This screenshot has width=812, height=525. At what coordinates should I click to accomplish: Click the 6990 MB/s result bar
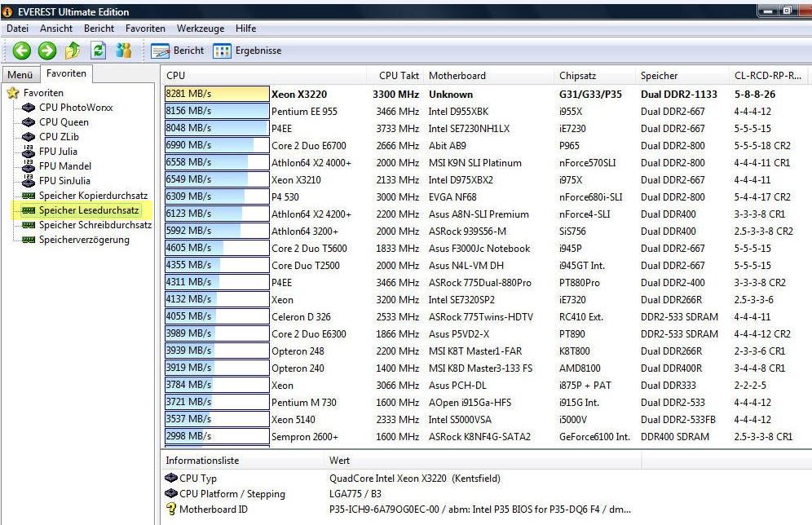(x=217, y=145)
